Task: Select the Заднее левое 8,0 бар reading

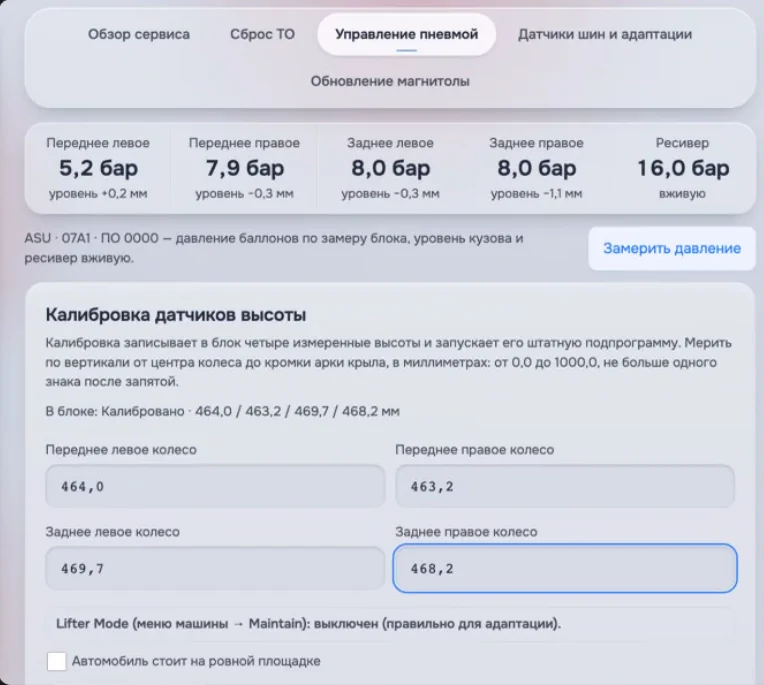Action: pyautogui.click(x=390, y=168)
